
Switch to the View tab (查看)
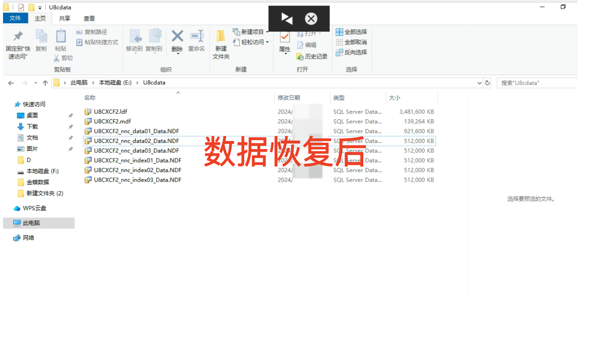click(90, 18)
